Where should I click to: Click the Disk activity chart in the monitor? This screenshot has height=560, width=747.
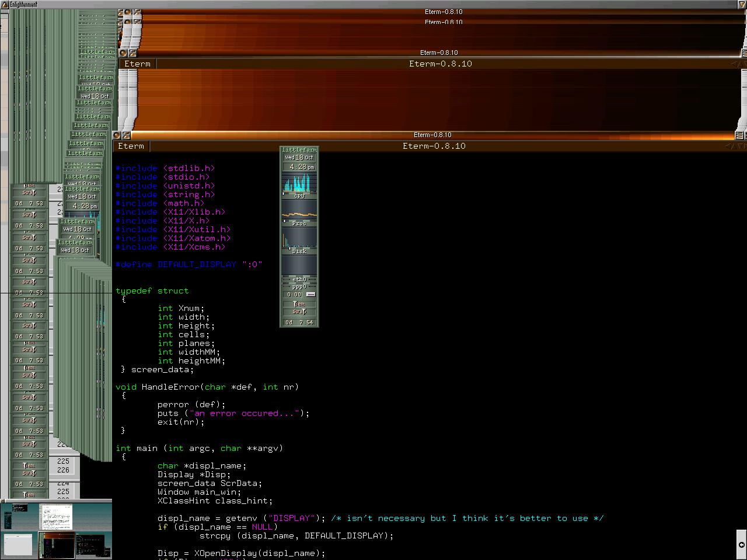point(299,240)
